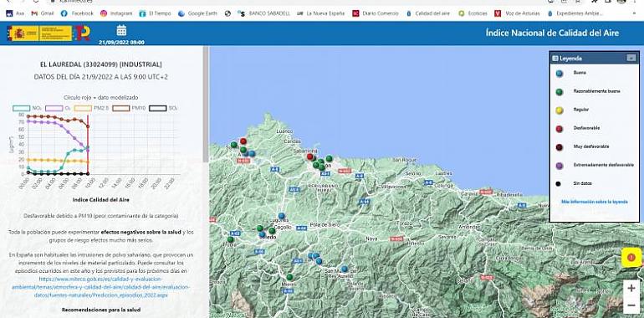Open the calendar date picker icon
The width and height of the screenshot is (644, 318).
pyautogui.click(x=121, y=30)
